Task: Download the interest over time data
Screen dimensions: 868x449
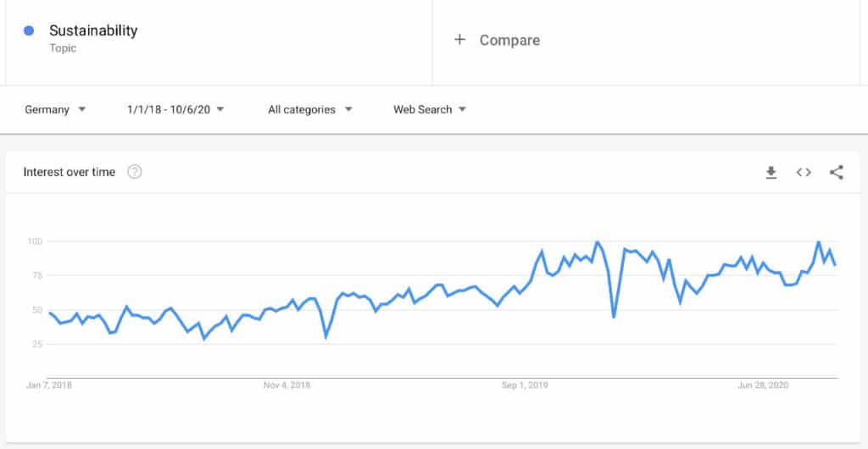Action: coord(771,173)
